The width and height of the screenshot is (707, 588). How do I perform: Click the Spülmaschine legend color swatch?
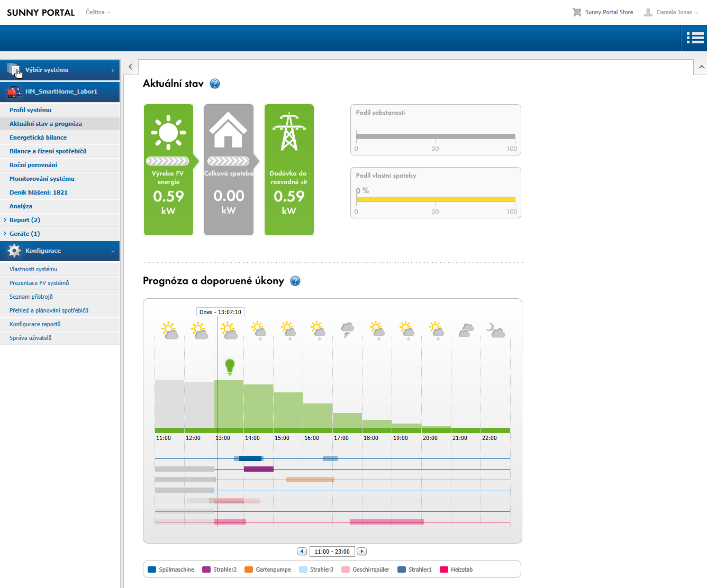click(x=152, y=569)
